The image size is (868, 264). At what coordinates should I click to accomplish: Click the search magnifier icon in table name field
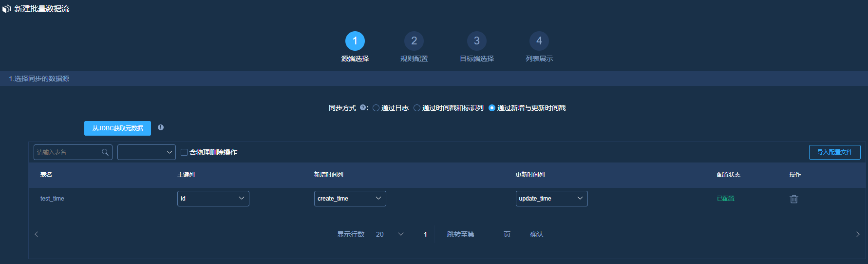105,152
